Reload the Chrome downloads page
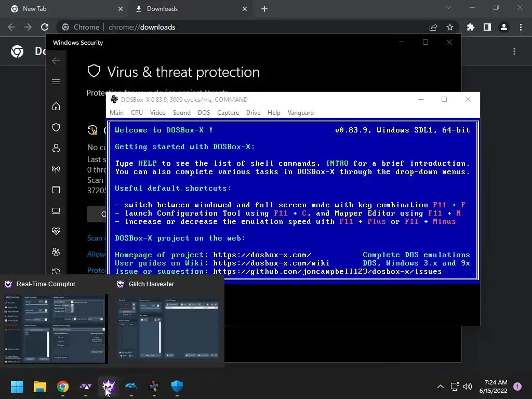This screenshot has width=532, height=399. pyautogui.click(x=45, y=27)
